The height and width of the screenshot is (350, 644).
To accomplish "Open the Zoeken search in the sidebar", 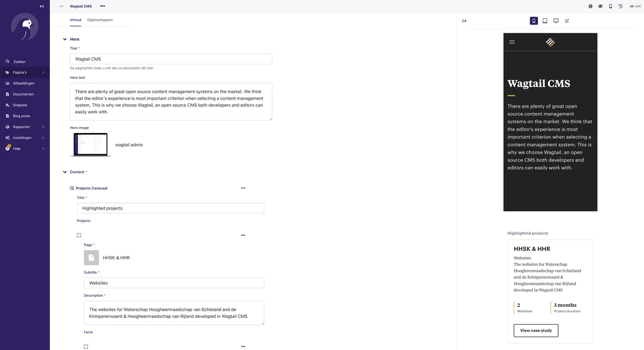I will [19, 61].
